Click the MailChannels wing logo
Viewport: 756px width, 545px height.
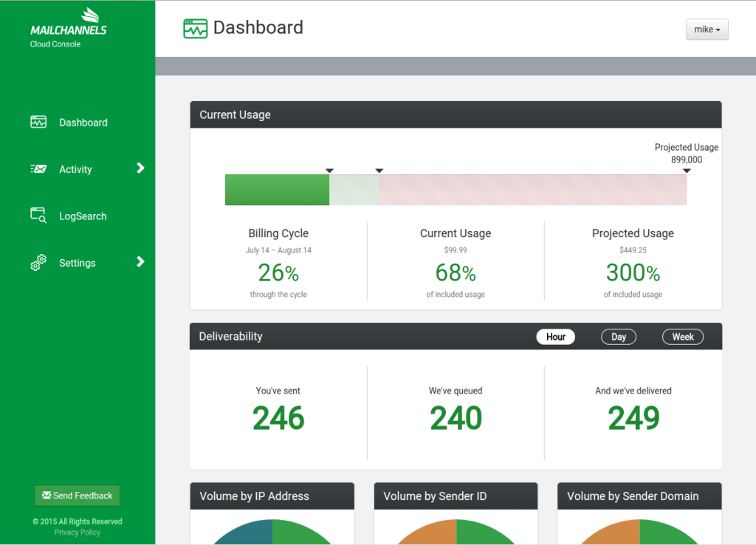pos(90,15)
